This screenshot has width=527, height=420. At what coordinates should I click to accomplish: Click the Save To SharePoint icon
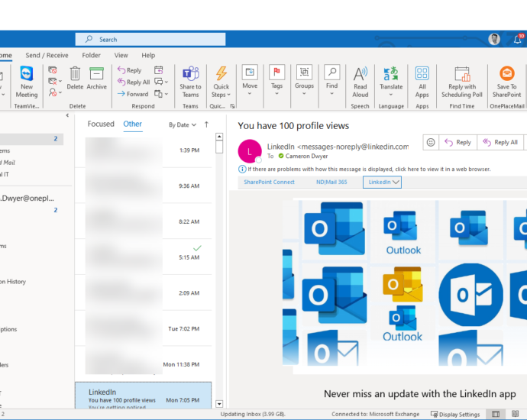(x=506, y=74)
